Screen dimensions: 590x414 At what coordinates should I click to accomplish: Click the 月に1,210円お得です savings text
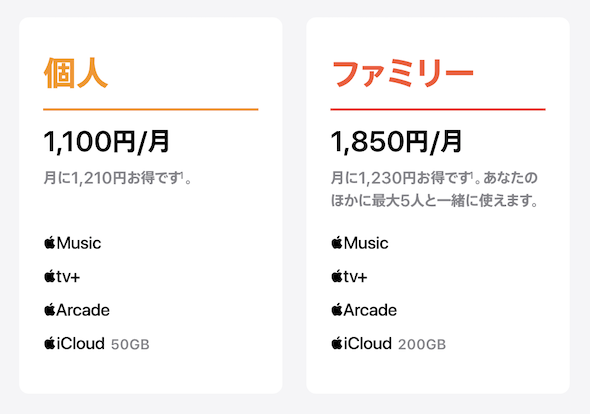click(111, 178)
